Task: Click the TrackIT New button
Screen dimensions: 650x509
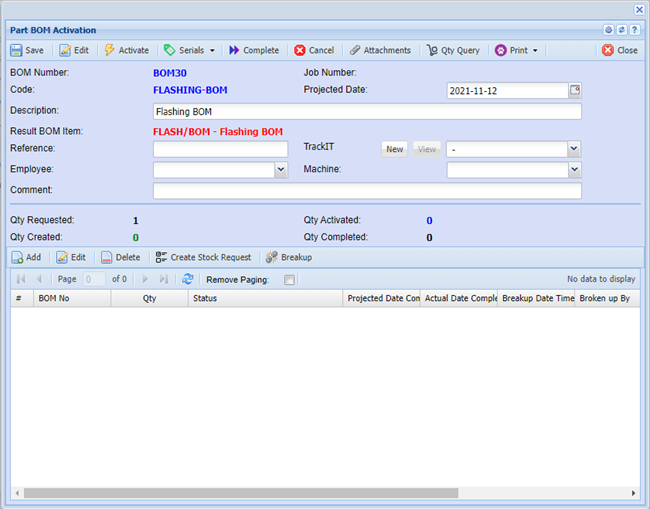Action: pyautogui.click(x=395, y=149)
